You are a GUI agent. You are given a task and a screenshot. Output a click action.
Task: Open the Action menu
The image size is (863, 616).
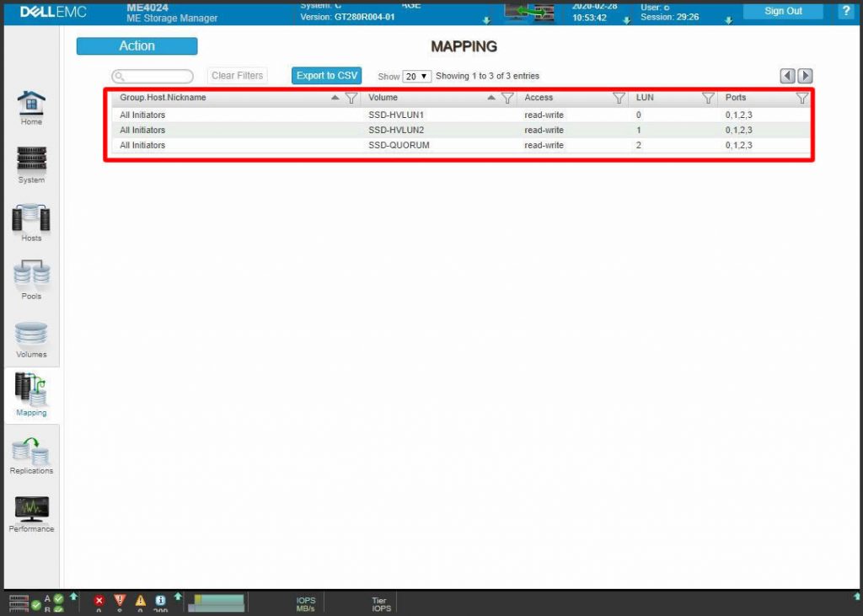pos(137,46)
